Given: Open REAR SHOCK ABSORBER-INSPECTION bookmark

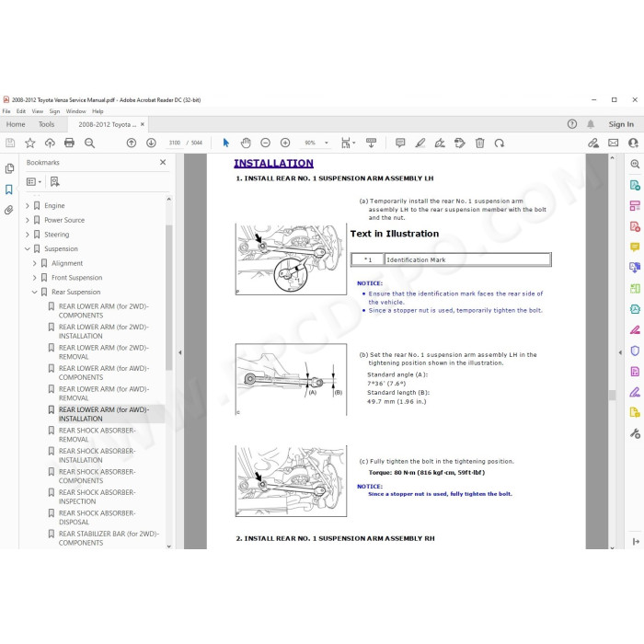Looking at the screenshot, I should click(97, 497).
